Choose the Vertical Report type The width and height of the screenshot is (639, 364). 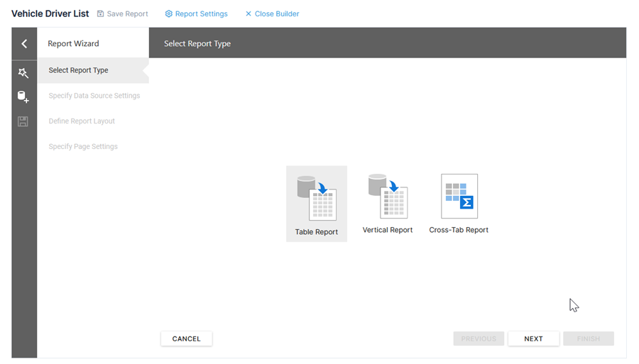tap(388, 204)
